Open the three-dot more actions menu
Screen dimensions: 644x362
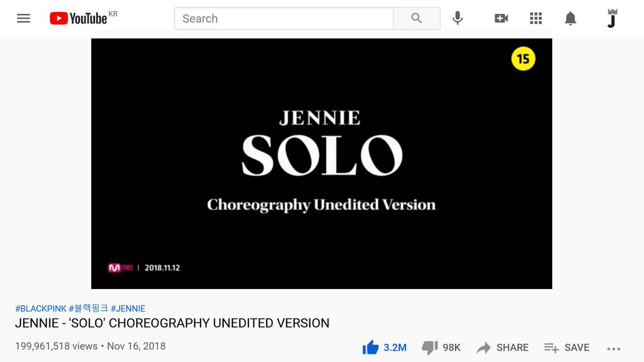613,349
